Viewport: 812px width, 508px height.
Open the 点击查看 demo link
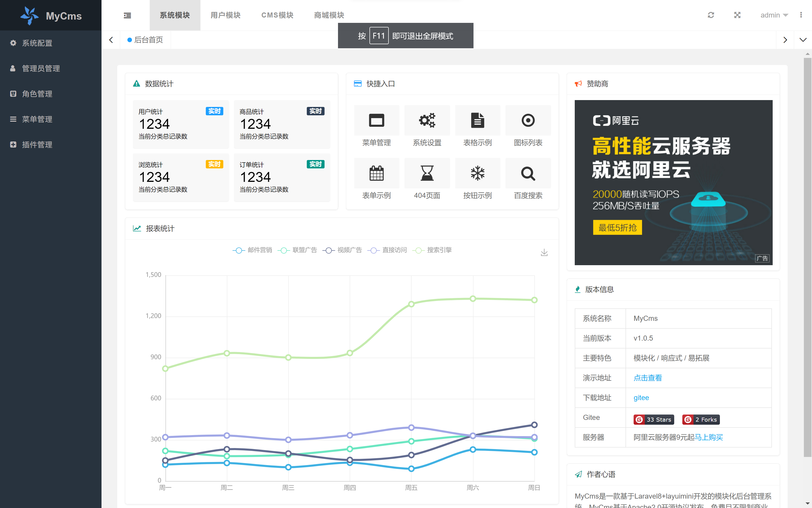[648, 378]
